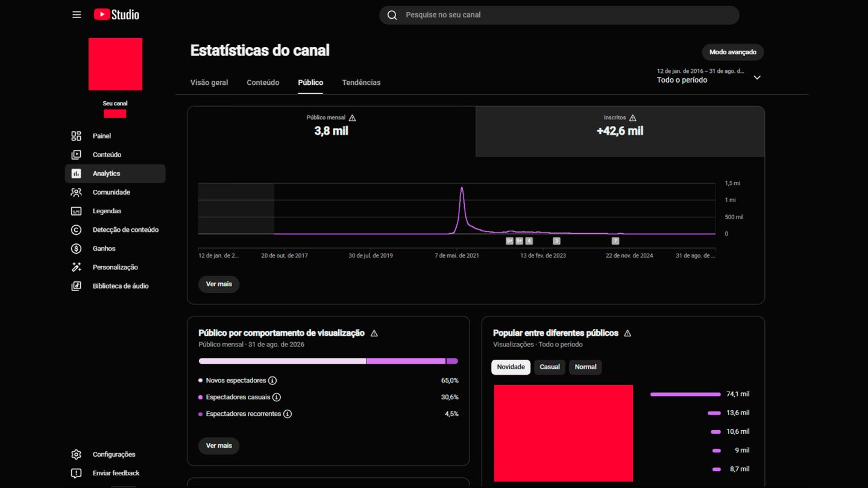Switch to the Tendências tab
This screenshot has width=868, height=488.
(361, 83)
